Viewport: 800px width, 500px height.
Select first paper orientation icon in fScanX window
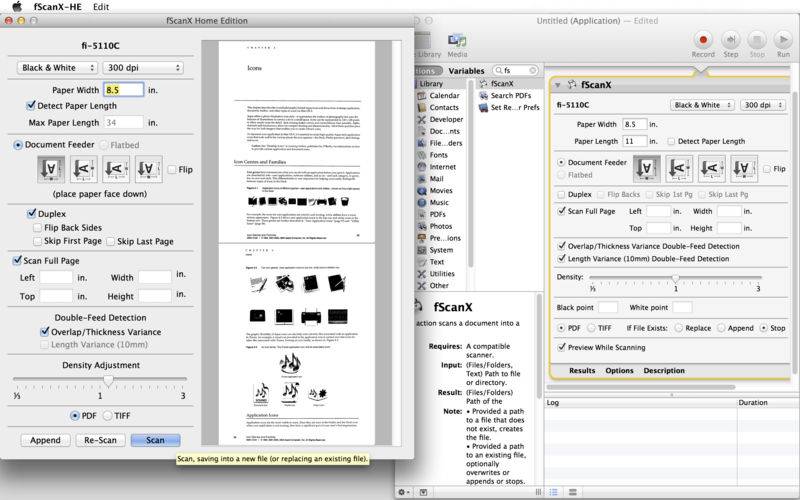point(51,169)
